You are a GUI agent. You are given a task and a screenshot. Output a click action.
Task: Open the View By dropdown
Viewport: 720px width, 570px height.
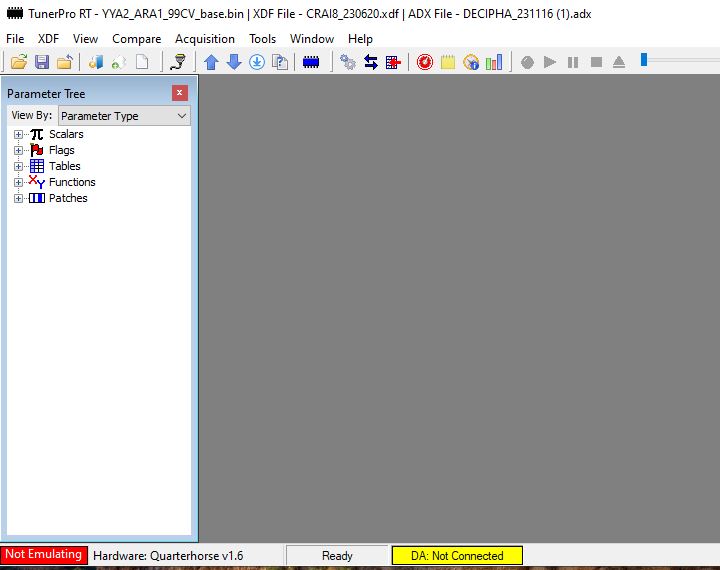pos(124,116)
